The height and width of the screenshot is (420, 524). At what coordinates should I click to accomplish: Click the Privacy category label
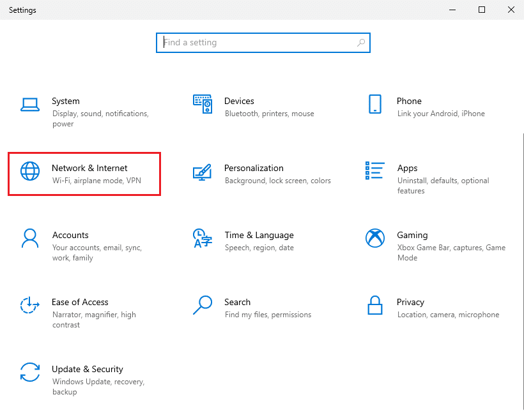(x=410, y=302)
